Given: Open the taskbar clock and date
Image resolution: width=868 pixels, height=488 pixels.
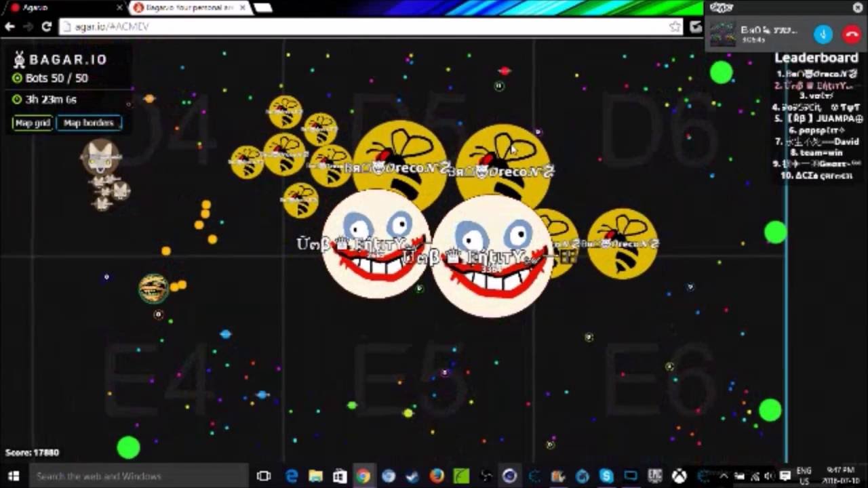Looking at the screenshot, I should (x=841, y=475).
